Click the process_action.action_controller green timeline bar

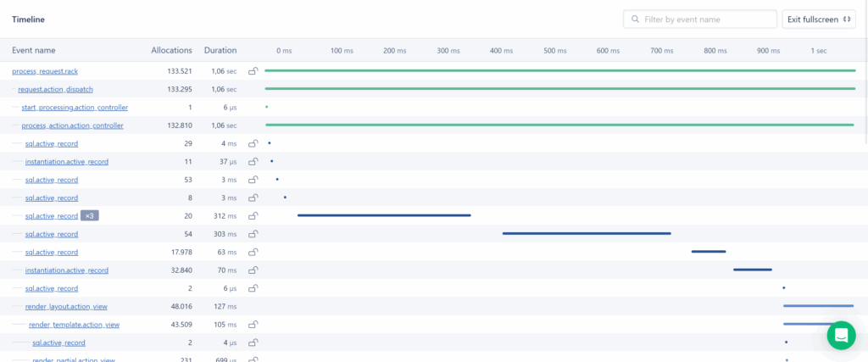[559, 125]
